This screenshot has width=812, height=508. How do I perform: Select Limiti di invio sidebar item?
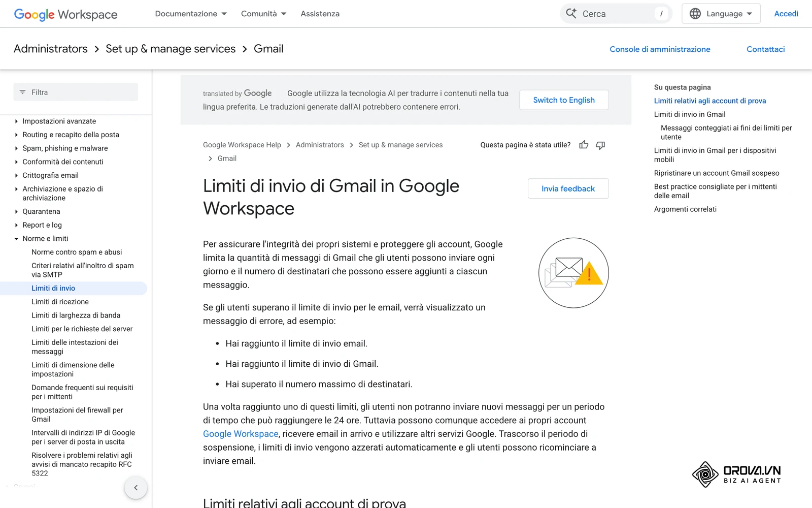point(74,288)
